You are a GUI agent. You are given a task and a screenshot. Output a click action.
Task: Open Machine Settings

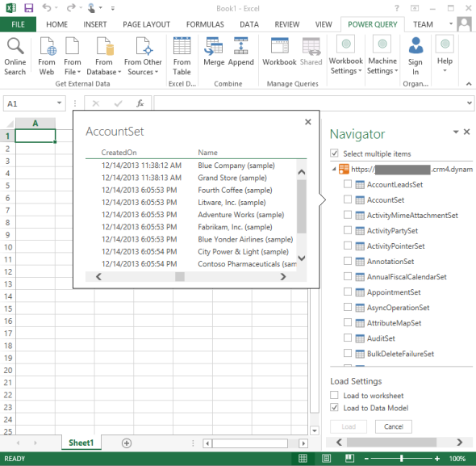coord(382,56)
